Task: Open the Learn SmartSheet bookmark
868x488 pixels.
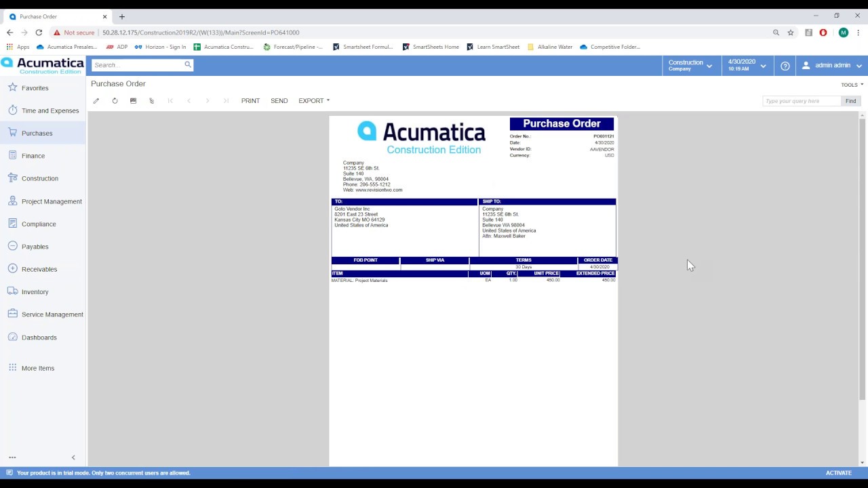Action: tap(493, 47)
